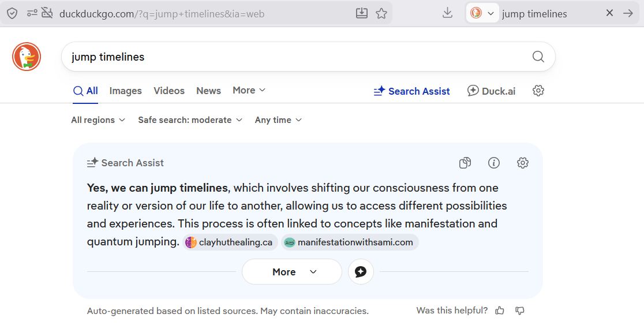
Task: Switch to the News tab
Action: (209, 91)
